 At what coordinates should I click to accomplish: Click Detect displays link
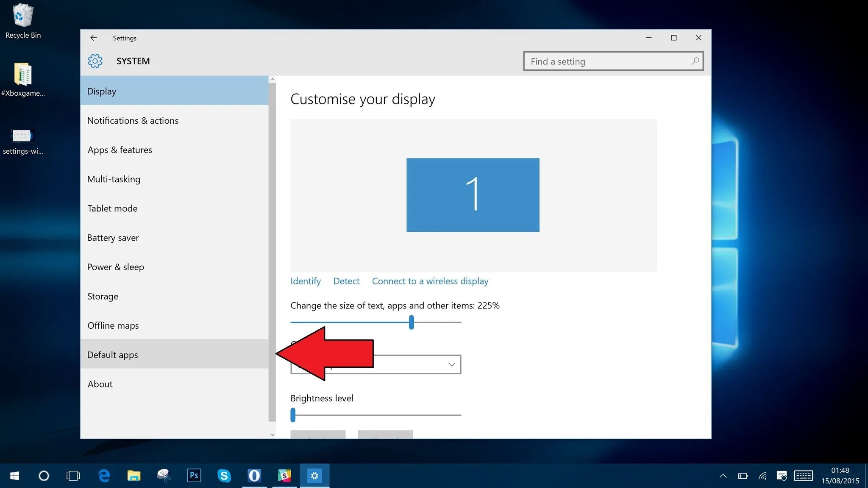click(x=346, y=281)
